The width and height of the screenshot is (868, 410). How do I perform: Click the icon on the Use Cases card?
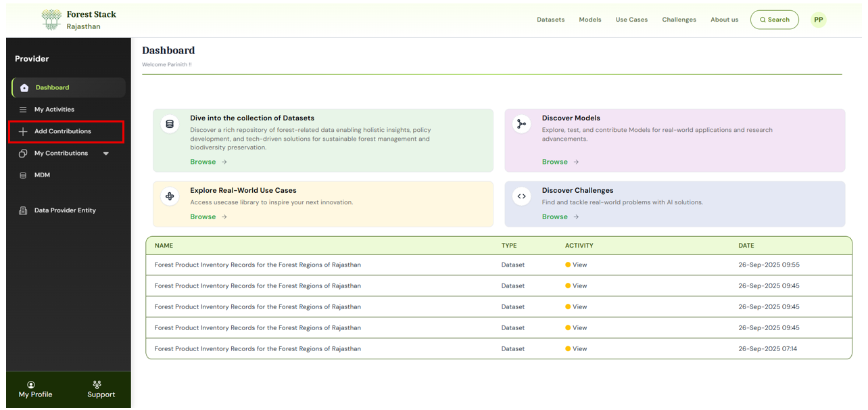[x=169, y=196]
